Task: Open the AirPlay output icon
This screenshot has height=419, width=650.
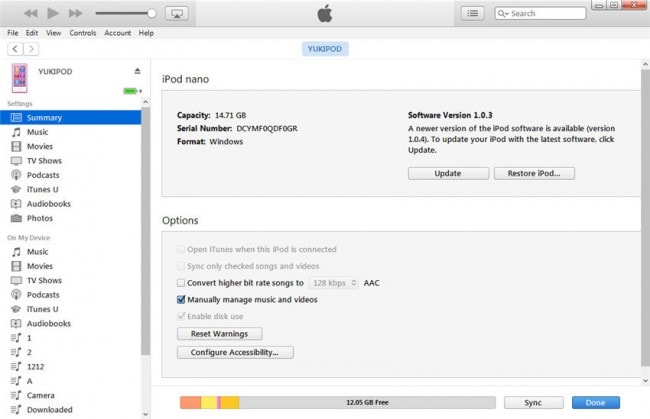Action: (x=177, y=14)
